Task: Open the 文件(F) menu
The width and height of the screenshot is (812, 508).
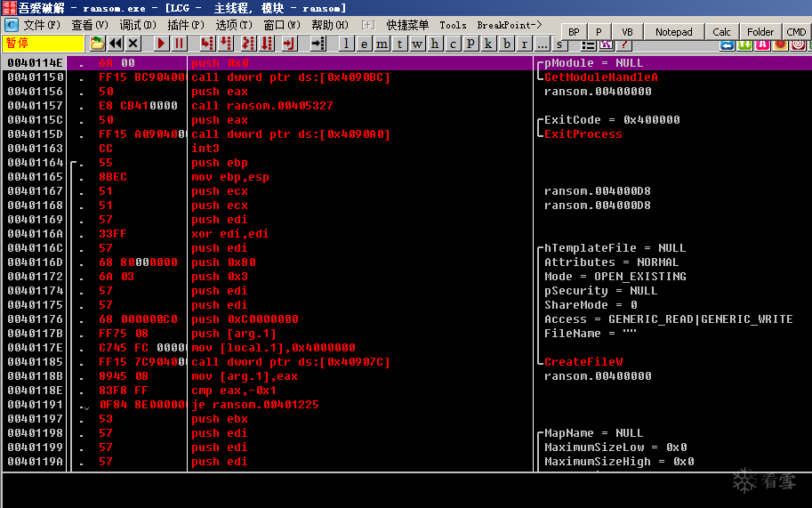Action: pos(42,25)
